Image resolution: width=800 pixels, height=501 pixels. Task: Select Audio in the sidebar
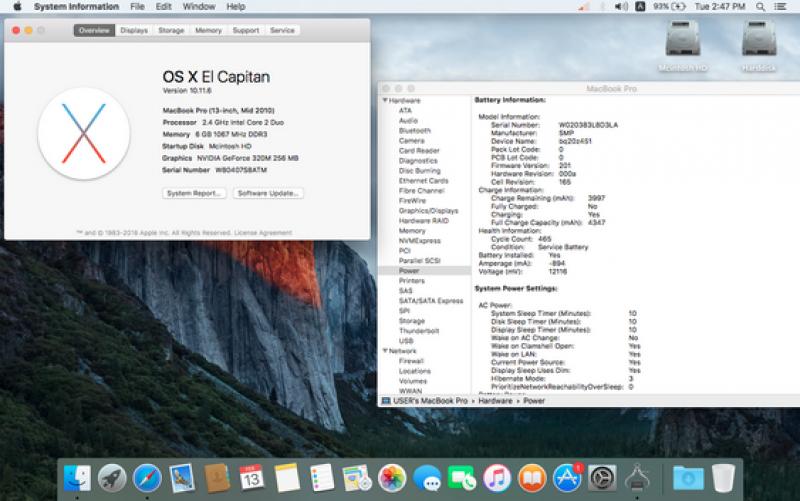click(x=408, y=120)
